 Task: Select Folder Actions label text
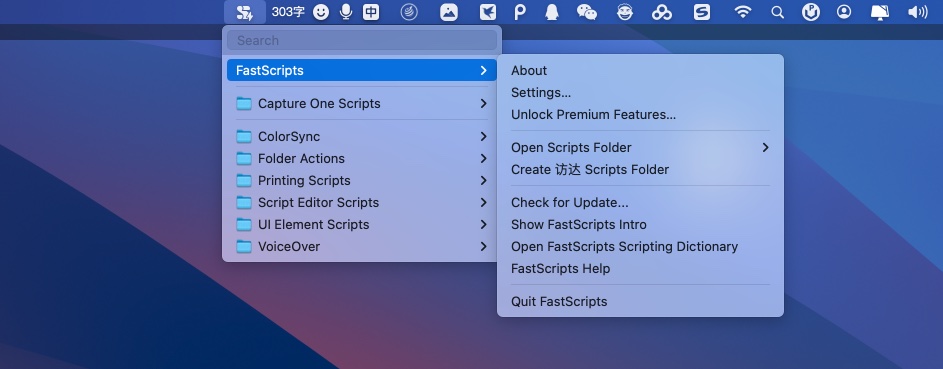[x=301, y=159]
